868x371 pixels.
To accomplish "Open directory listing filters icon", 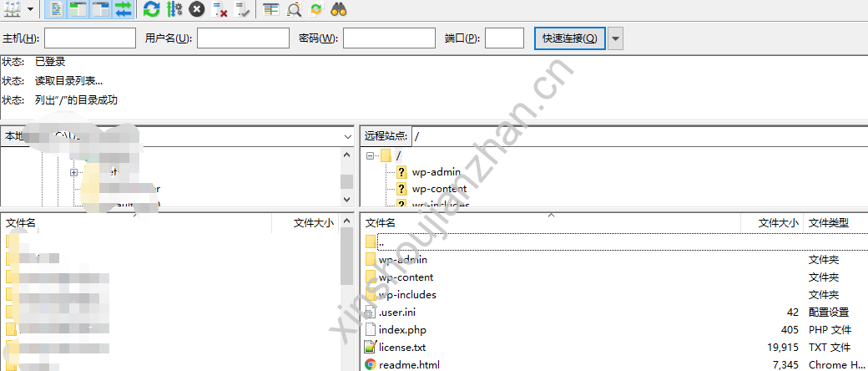I will click(x=270, y=9).
